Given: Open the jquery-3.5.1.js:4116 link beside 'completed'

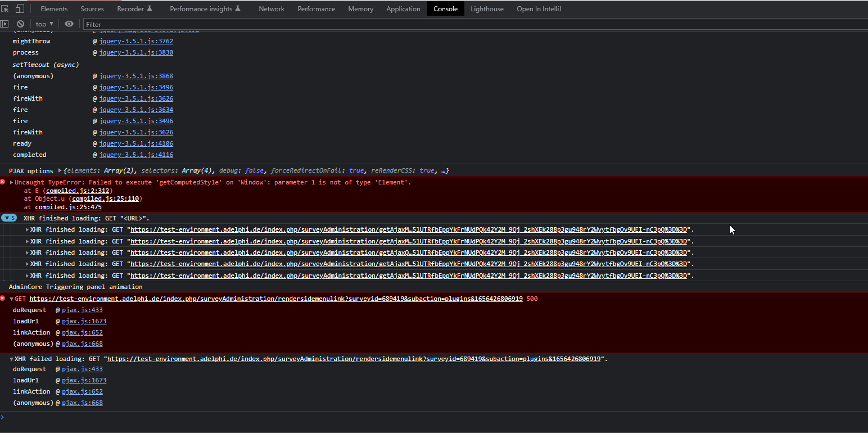Looking at the screenshot, I should [x=136, y=155].
